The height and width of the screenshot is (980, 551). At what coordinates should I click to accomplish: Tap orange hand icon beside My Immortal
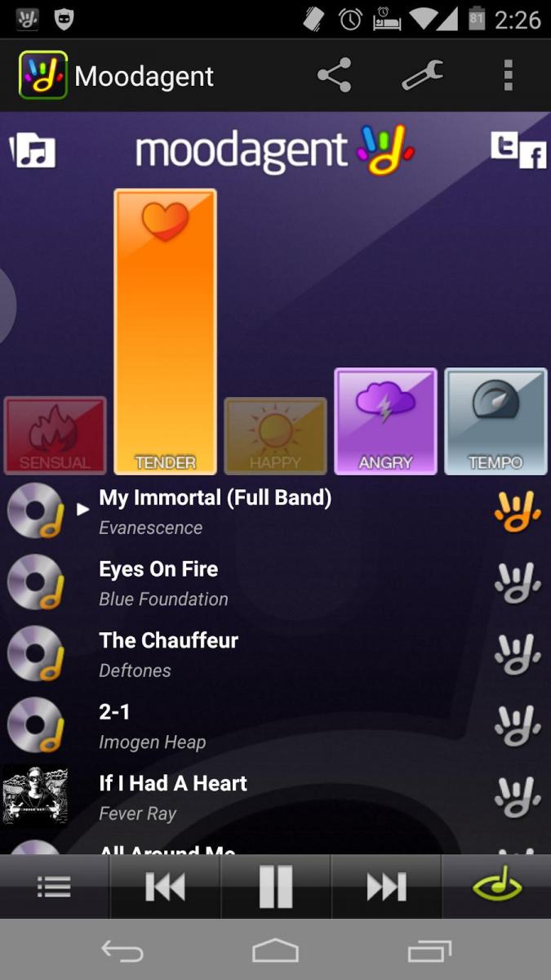518,511
